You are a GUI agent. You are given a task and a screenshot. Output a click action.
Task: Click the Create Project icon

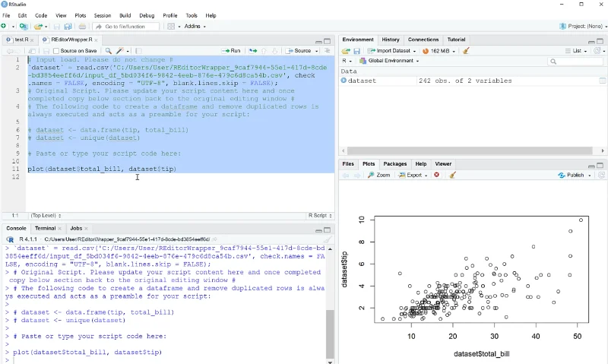[x=24, y=27]
